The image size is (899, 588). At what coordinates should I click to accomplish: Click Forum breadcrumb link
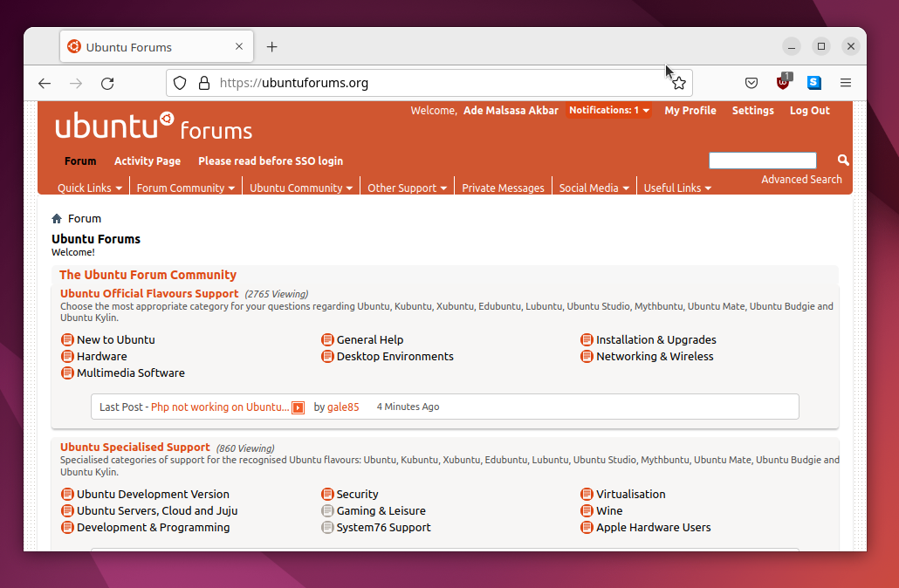tap(85, 218)
